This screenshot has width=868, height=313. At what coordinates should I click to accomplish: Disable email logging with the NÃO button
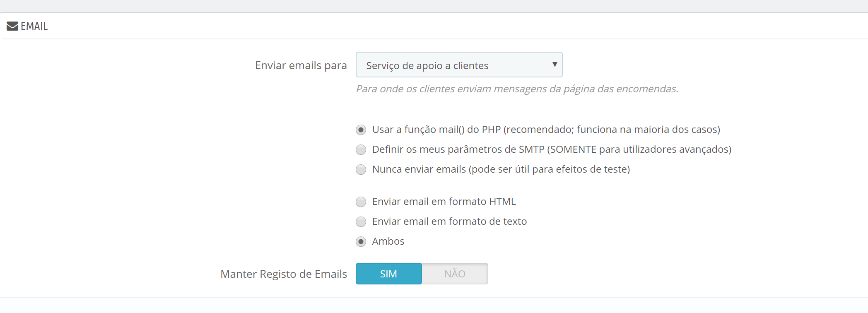[x=455, y=274]
